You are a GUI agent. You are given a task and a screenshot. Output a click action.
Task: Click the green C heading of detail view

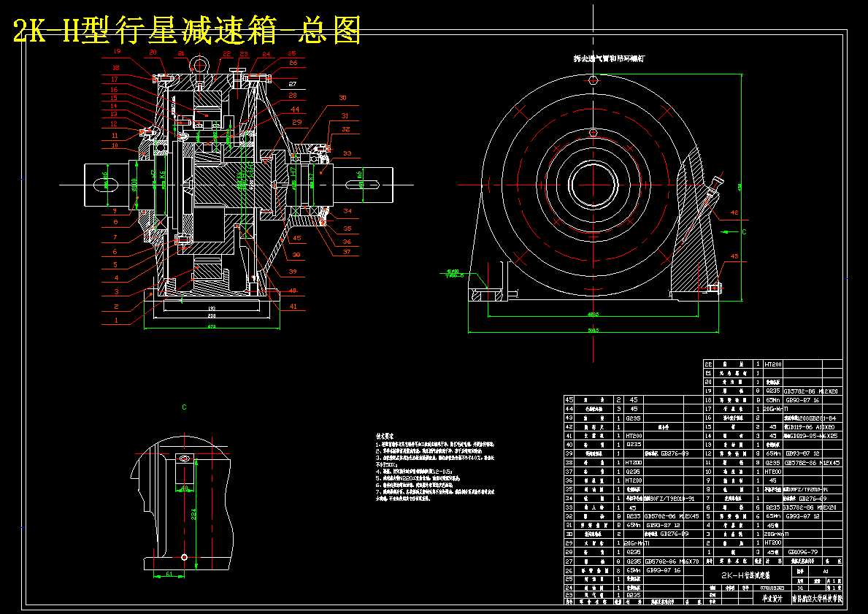coord(185,407)
